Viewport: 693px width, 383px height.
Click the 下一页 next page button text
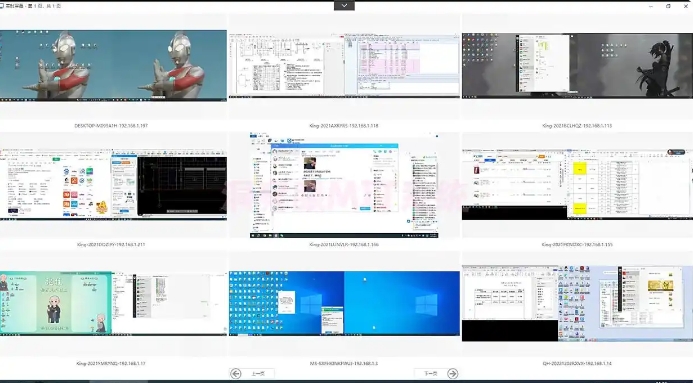(x=430, y=374)
